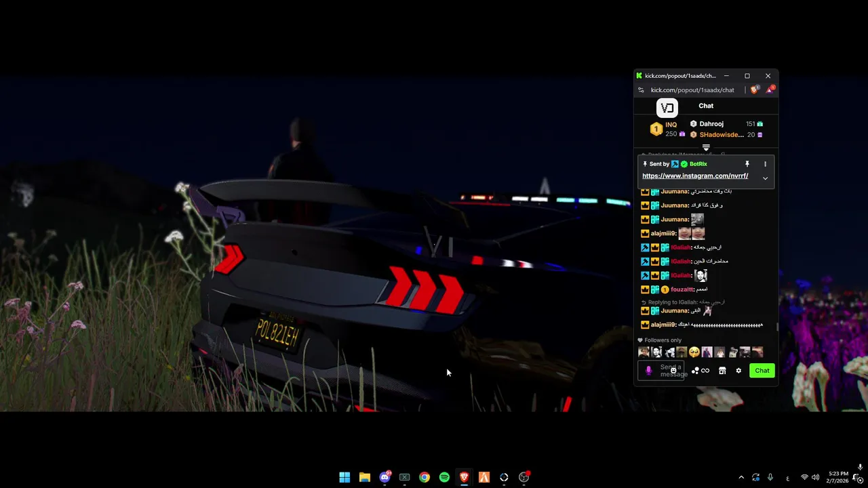Viewport: 868px width, 488px height.
Task: Open the Kick shop storefront icon
Action: point(722,371)
